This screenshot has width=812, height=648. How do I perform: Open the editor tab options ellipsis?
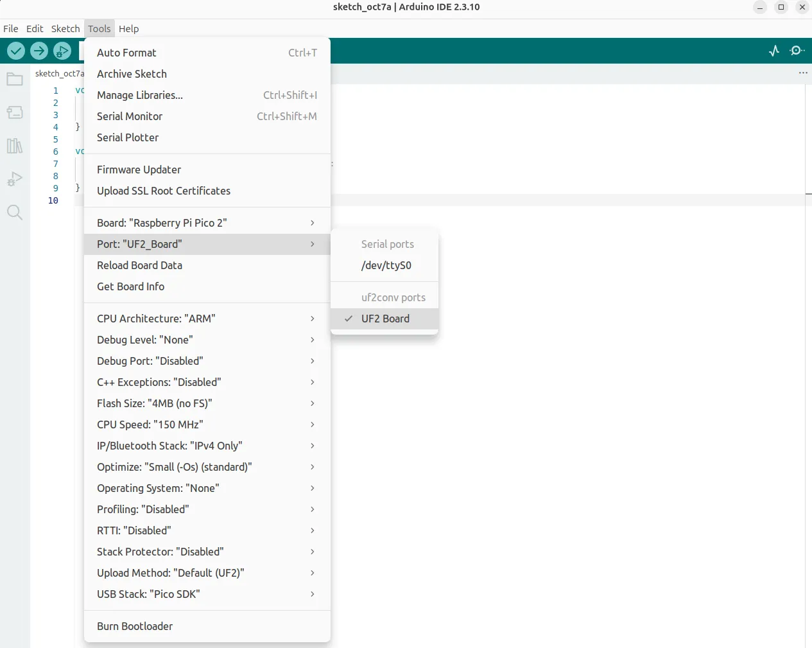(803, 73)
